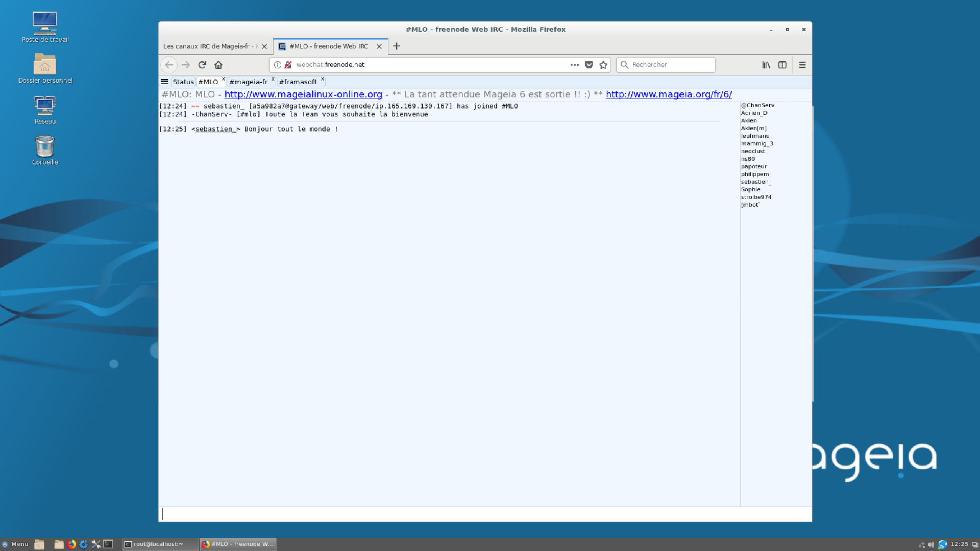Click the sebastien_ nickname in the chat message

coord(215,129)
